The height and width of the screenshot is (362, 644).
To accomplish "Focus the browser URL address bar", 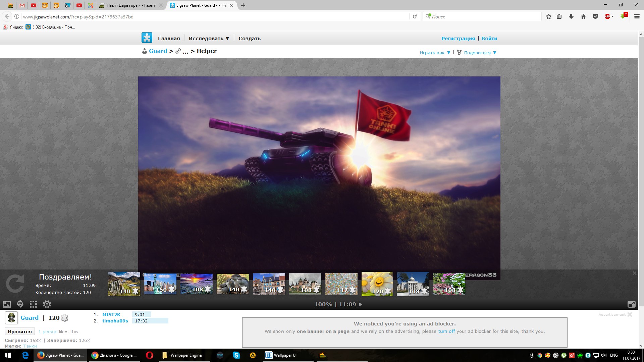I will point(215,16).
